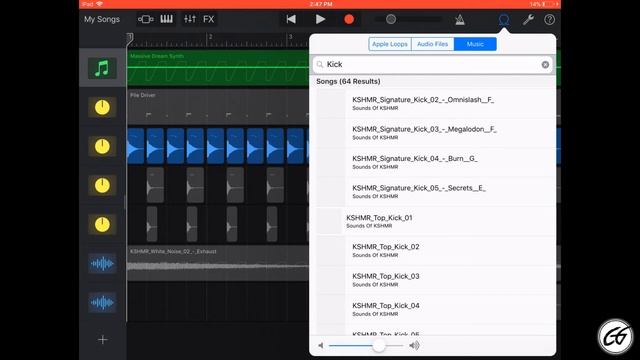Open My Songs browser
Screen dimensions: 640x360
(x=102, y=19)
